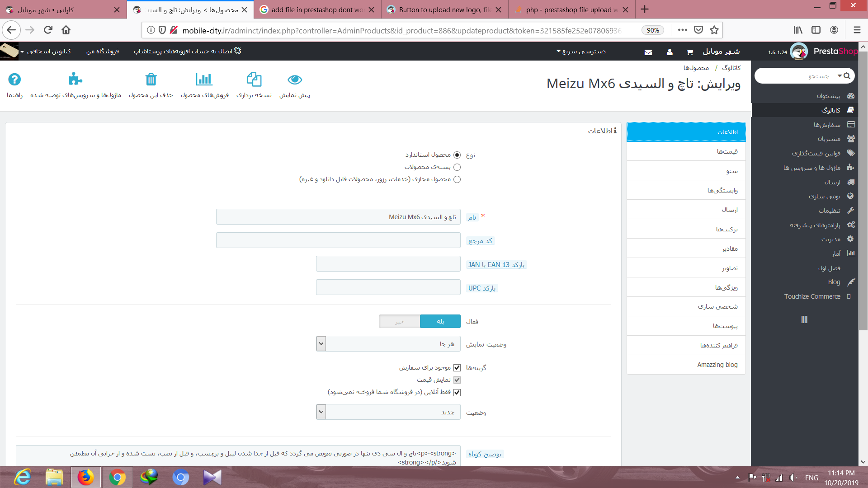Click the UPC barcode input field

(x=388, y=287)
